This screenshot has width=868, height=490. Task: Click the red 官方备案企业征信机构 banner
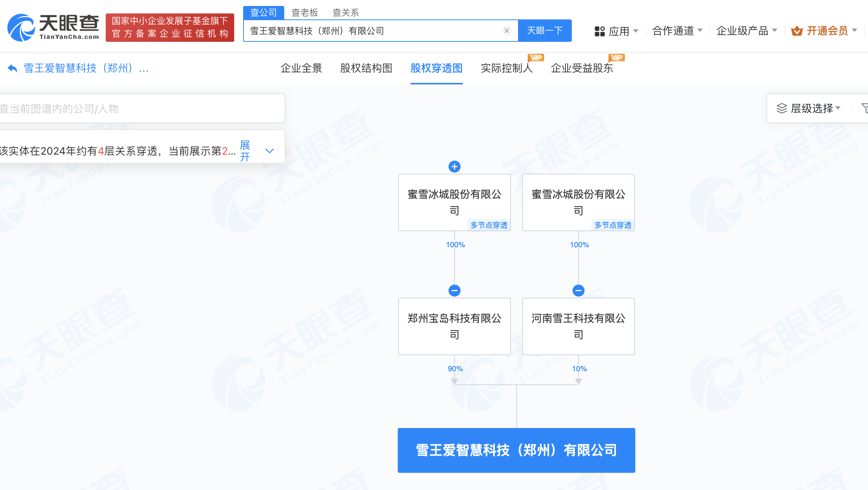click(170, 28)
